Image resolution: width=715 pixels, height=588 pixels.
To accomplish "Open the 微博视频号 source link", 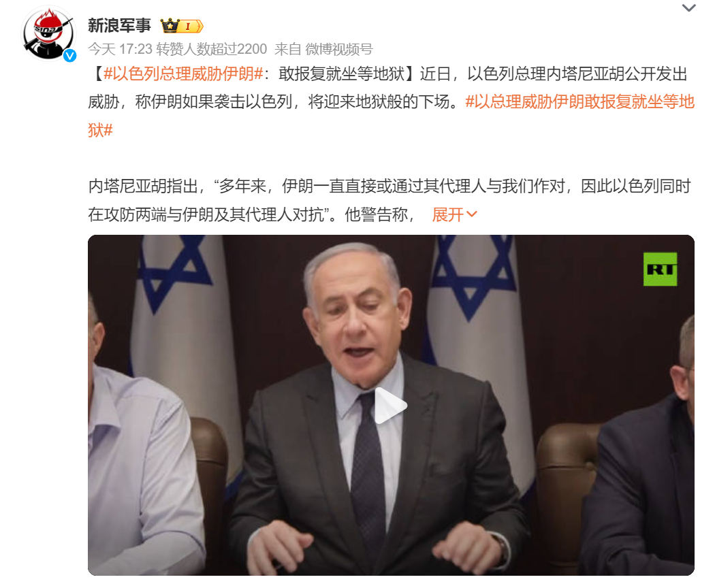I will [x=339, y=49].
